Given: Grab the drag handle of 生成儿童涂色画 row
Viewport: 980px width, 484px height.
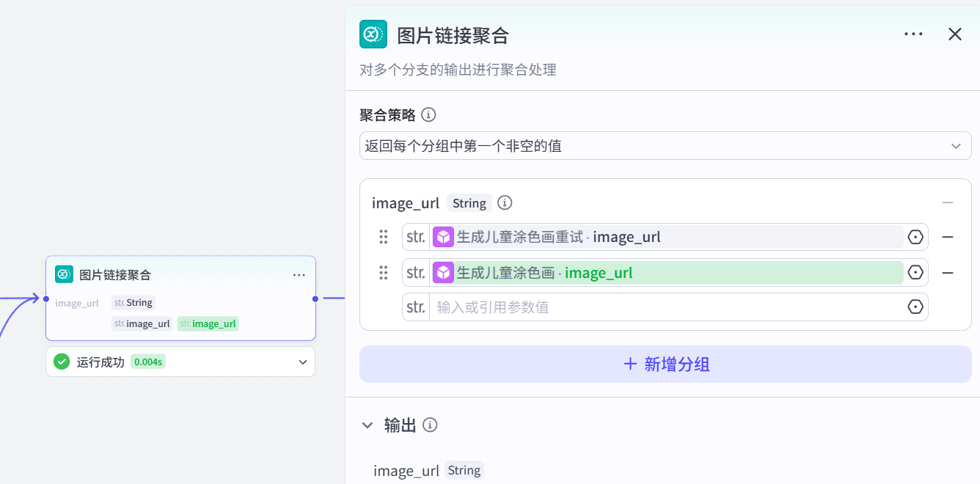Looking at the screenshot, I should point(383,273).
